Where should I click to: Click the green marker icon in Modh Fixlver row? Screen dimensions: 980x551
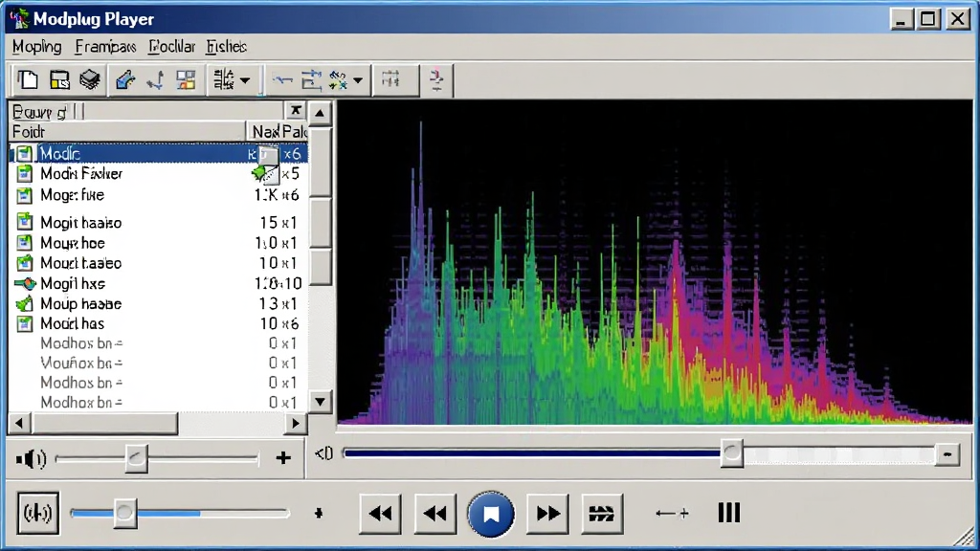(x=258, y=173)
